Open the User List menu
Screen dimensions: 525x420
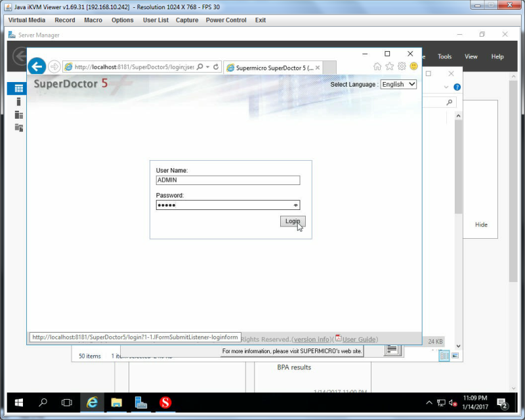pos(156,20)
